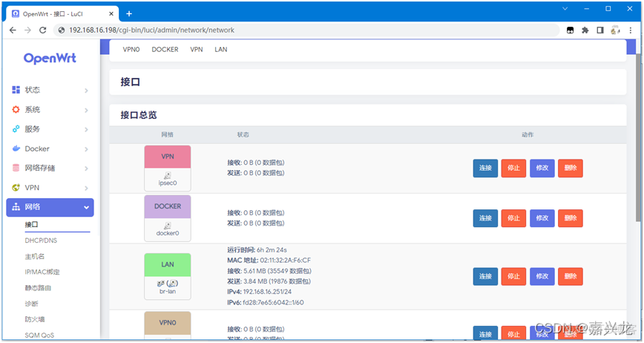Click the docker0 interface icon
The width and height of the screenshot is (644, 343).
click(168, 226)
